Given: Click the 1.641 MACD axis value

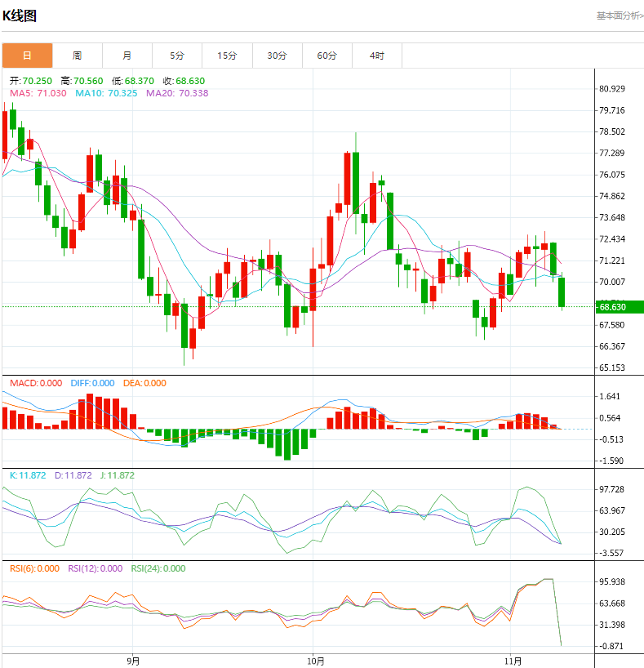Looking at the screenshot, I should (x=610, y=397).
